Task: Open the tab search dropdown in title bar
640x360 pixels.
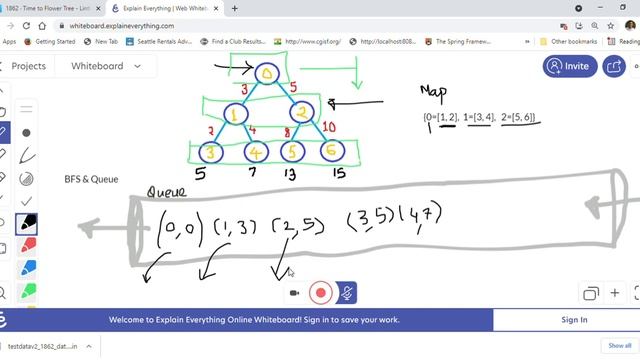Action: click(x=578, y=8)
